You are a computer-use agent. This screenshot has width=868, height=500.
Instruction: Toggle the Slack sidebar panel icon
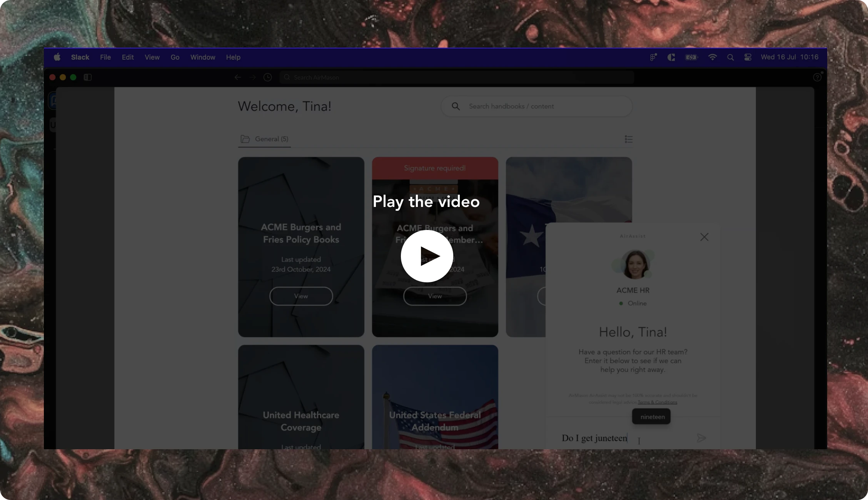tap(88, 77)
